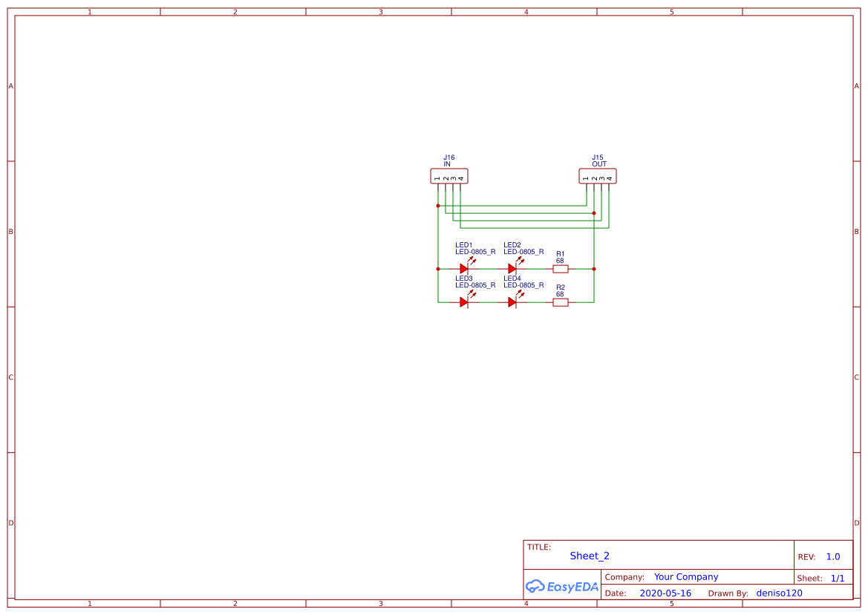Screen dimensions: 868x615
Task: Select the LED3 LED-0805_R diode symbol
Action: [x=464, y=302]
